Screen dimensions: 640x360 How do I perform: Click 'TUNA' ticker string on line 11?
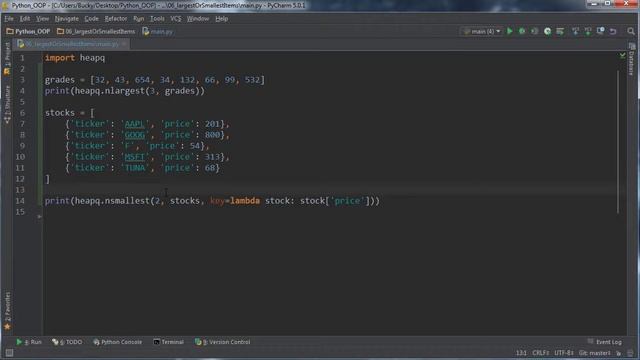click(135, 168)
